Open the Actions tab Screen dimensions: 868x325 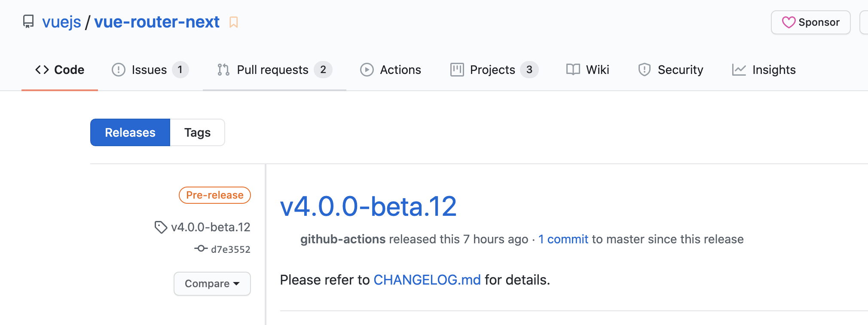coord(391,70)
